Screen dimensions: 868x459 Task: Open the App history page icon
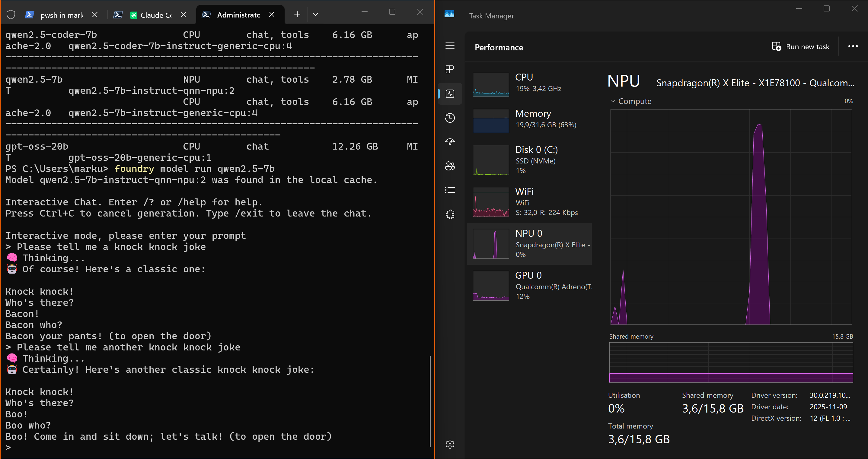pyautogui.click(x=450, y=118)
